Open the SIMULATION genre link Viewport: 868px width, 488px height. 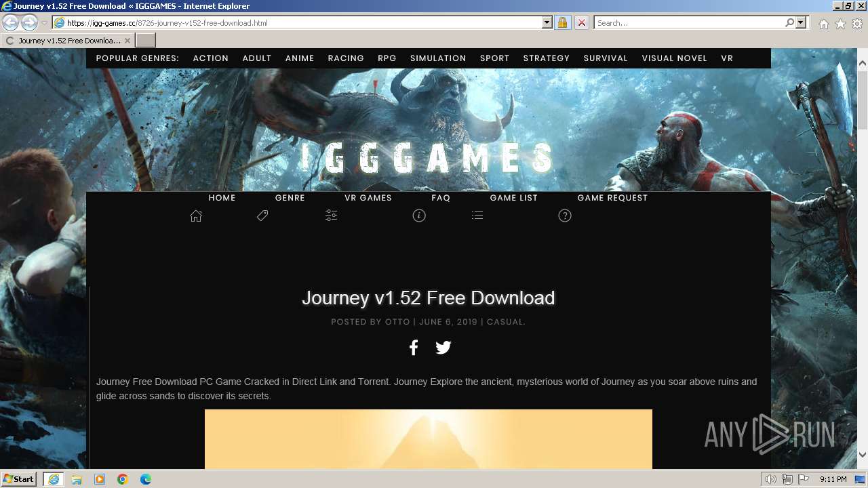(438, 58)
